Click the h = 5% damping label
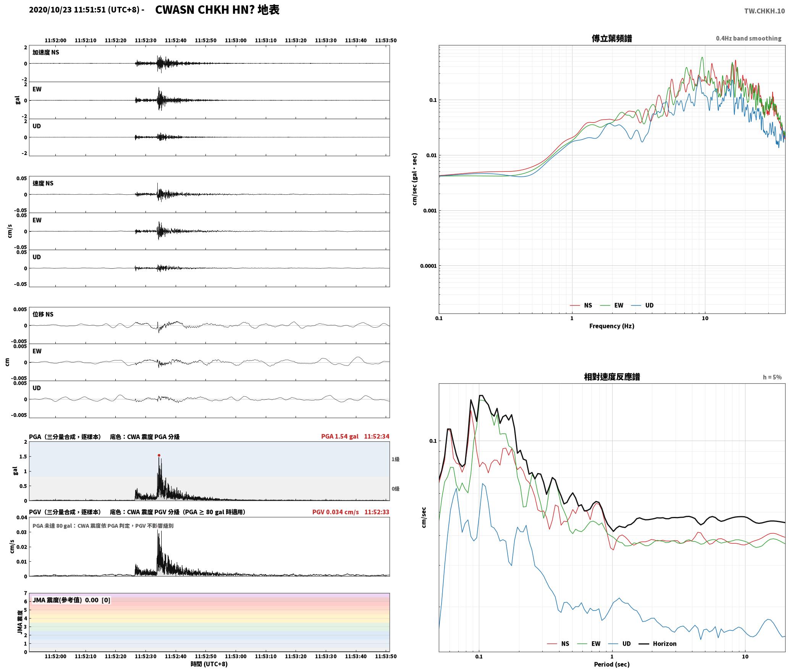789x672 pixels. (772, 377)
